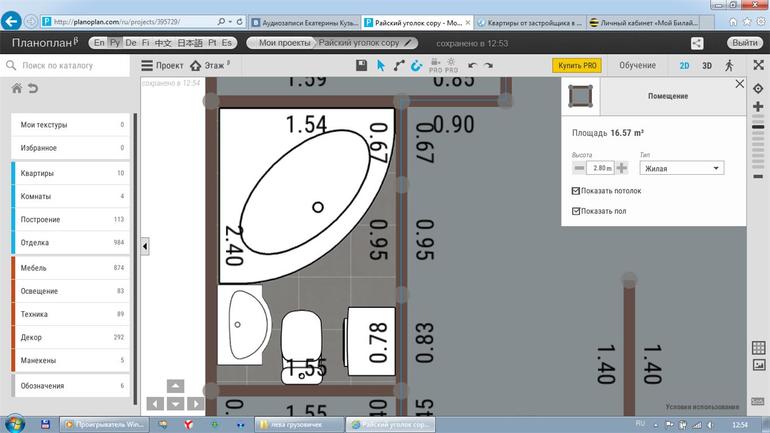The image size is (770, 433).
Task: Open the Проект menu
Action: (x=162, y=65)
